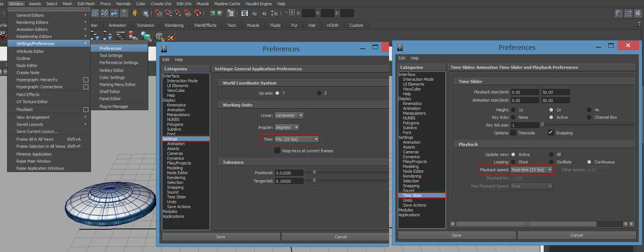
Task: Click the paint brush shelf icon
Action: click(x=172, y=36)
